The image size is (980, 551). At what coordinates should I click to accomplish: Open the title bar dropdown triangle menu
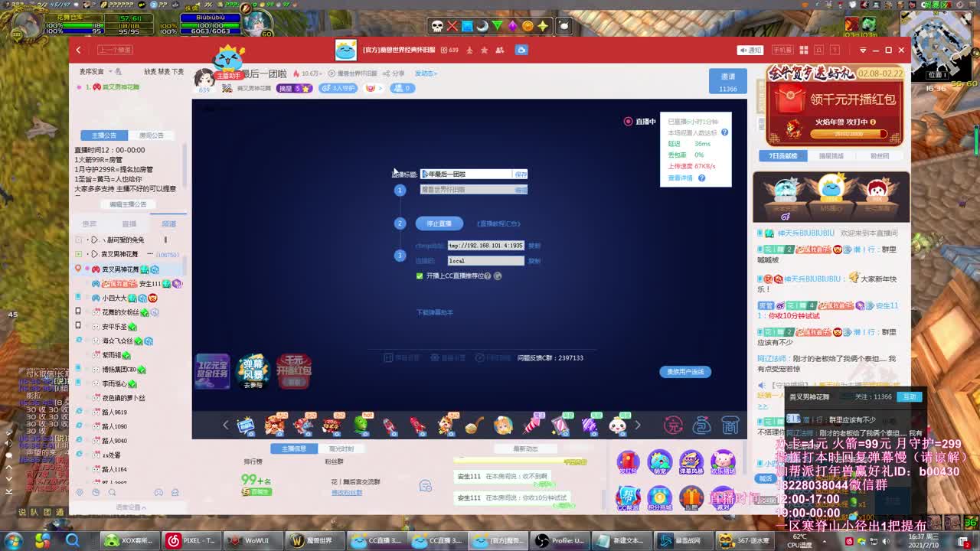pos(863,50)
